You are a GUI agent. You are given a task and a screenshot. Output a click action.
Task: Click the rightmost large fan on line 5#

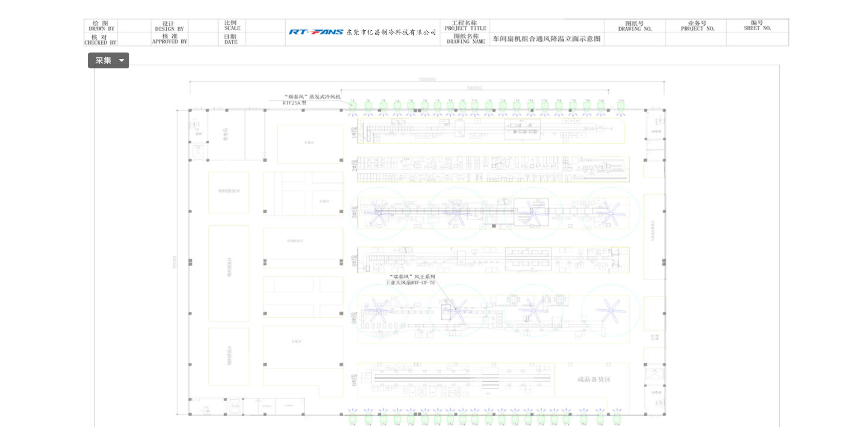coord(610,311)
